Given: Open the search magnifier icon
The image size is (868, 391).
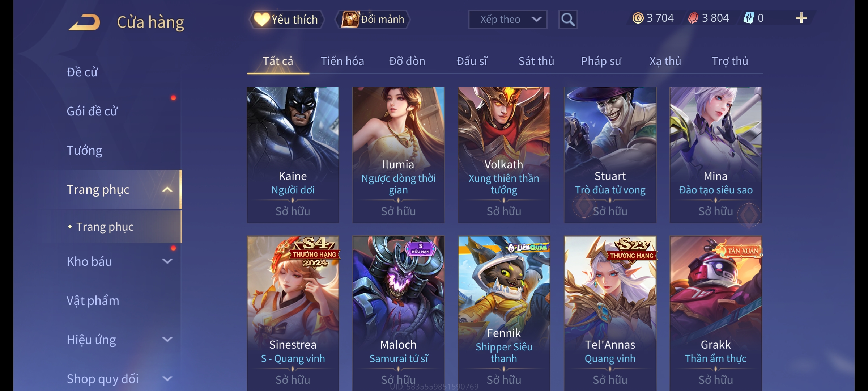Looking at the screenshot, I should [568, 20].
